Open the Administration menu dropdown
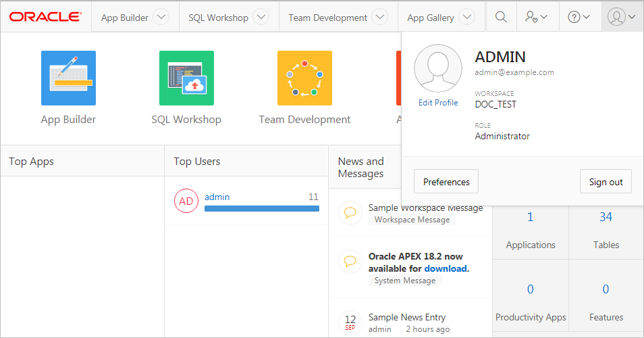 536,17
